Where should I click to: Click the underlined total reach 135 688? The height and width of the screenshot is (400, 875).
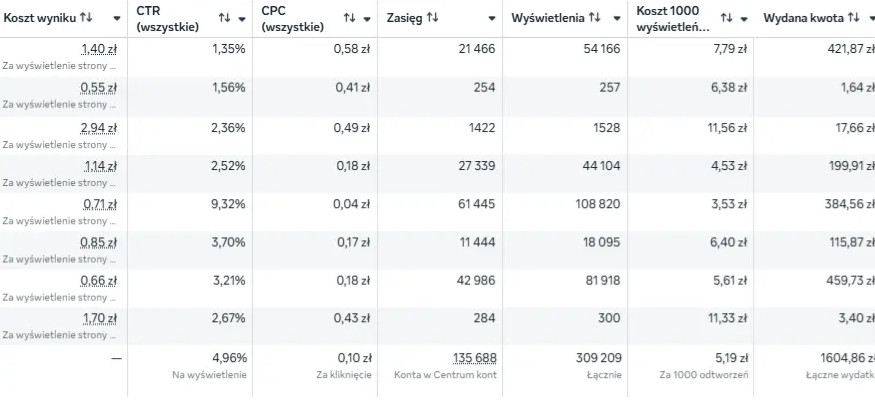tap(474, 358)
